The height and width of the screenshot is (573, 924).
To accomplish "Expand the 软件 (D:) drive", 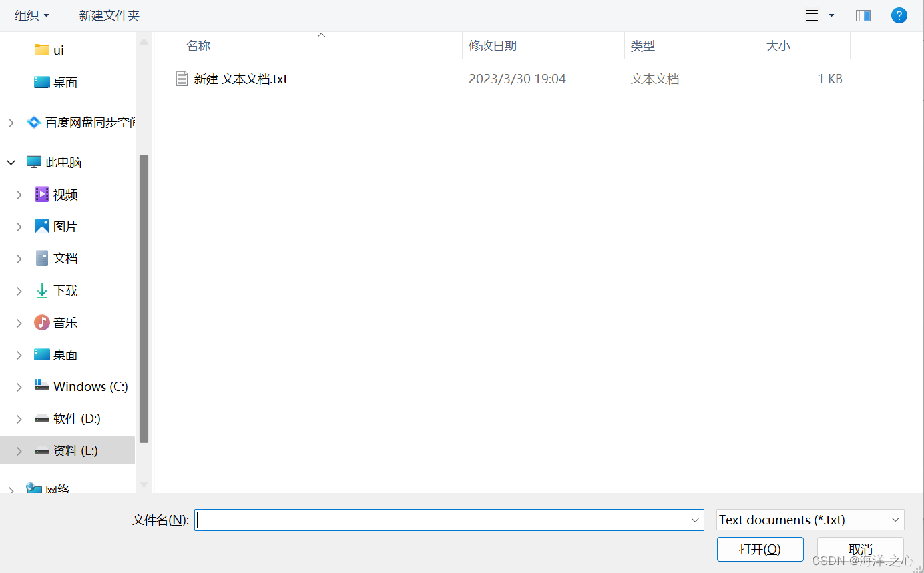I will [18, 418].
